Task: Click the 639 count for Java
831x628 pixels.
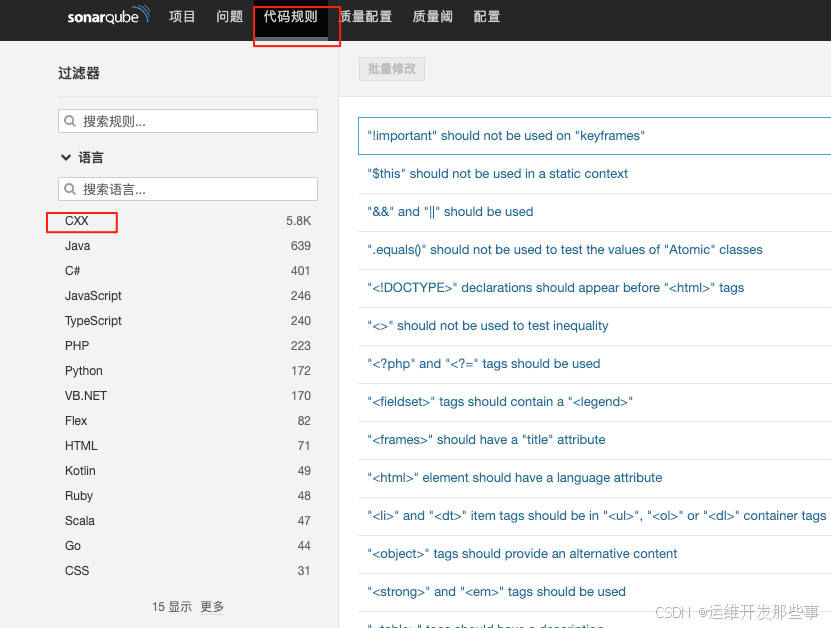Action: (x=300, y=246)
